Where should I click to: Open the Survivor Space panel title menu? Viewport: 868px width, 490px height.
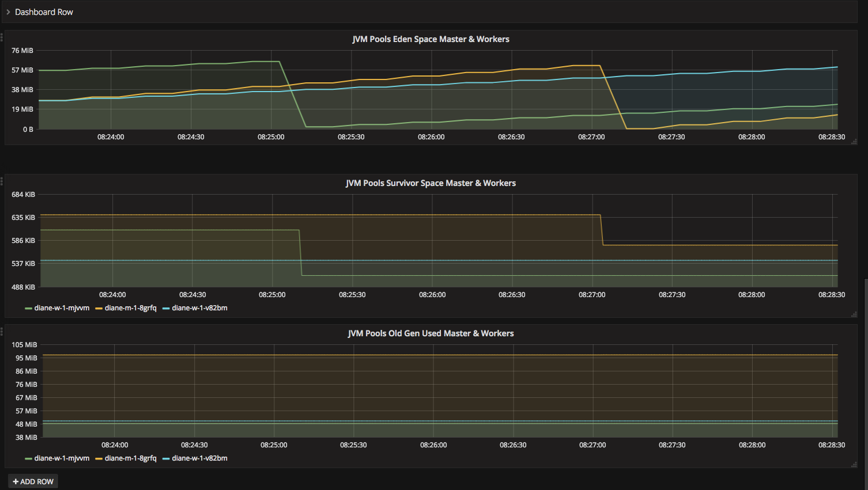[x=431, y=183]
